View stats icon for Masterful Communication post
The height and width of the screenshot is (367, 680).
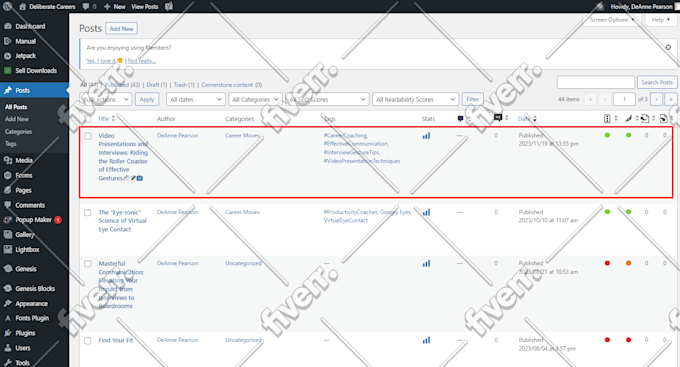pyautogui.click(x=426, y=263)
